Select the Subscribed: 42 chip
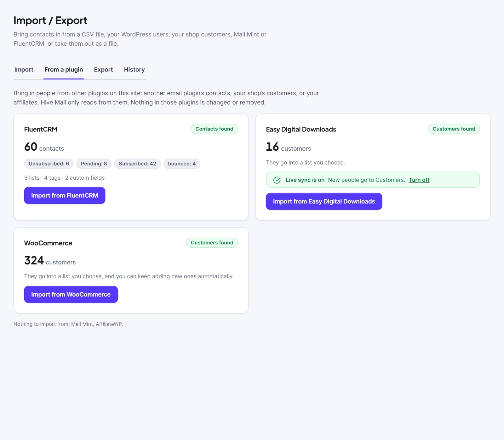This screenshot has height=440, width=504. pyautogui.click(x=137, y=164)
